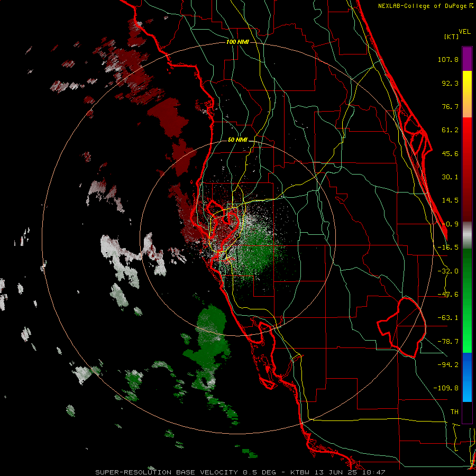Pick the 61.2 velocity scale value
Image resolution: width=476 pixels, height=476 pixels.
(x=450, y=130)
